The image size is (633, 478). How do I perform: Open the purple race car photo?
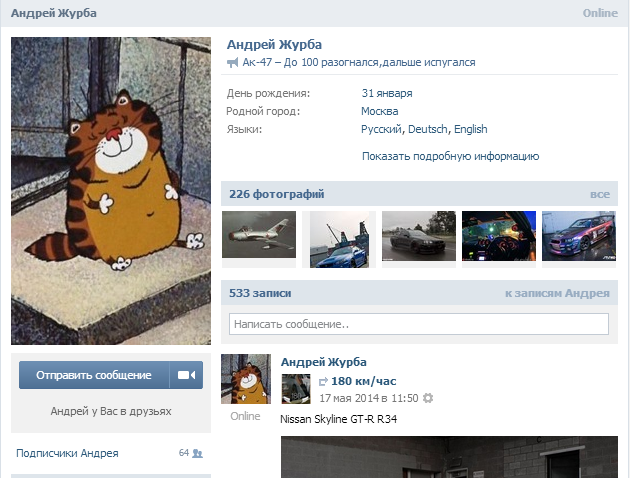579,236
